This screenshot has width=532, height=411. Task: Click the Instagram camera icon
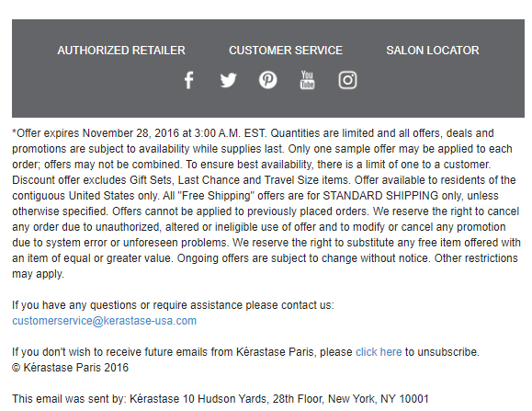coord(347,80)
